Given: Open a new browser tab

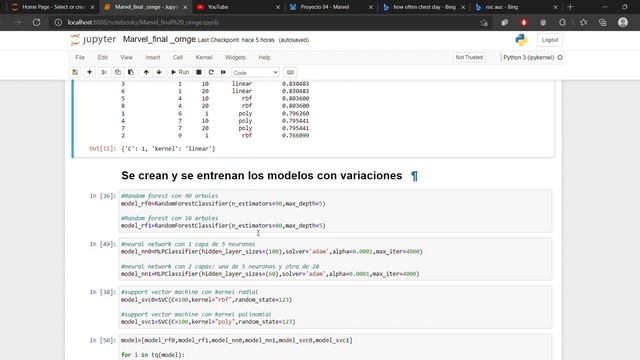Looking at the screenshot, I should pyautogui.click(x=570, y=7).
